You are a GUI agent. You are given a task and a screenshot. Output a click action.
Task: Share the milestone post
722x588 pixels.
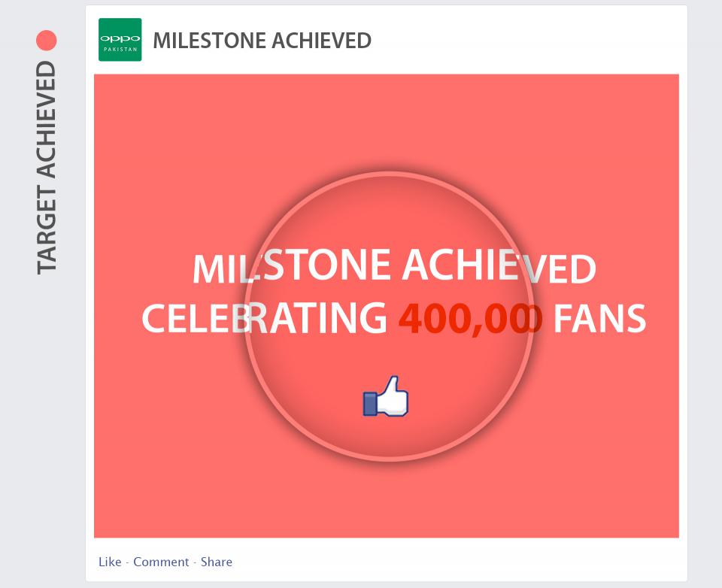click(x=217, y=562)
